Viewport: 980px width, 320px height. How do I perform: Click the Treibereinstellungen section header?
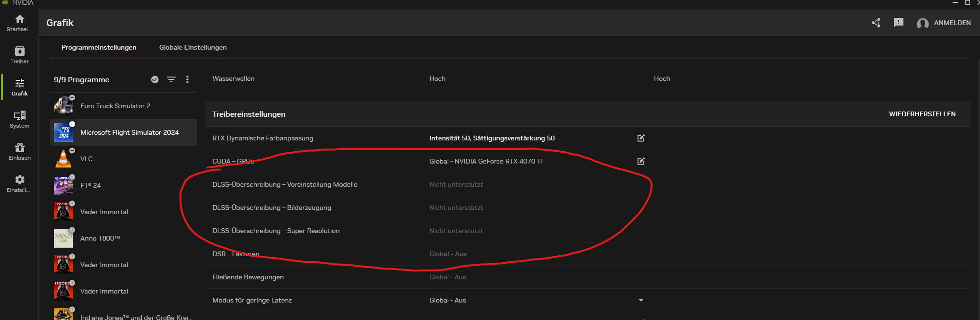(x=249, y=114)
